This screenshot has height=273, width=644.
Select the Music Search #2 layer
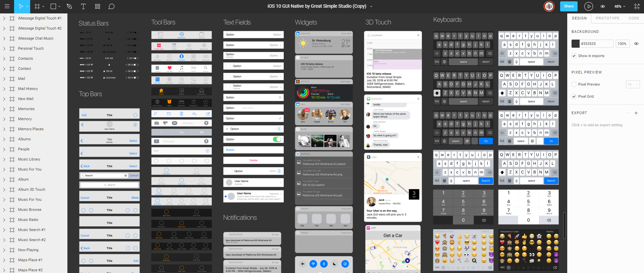32,240
